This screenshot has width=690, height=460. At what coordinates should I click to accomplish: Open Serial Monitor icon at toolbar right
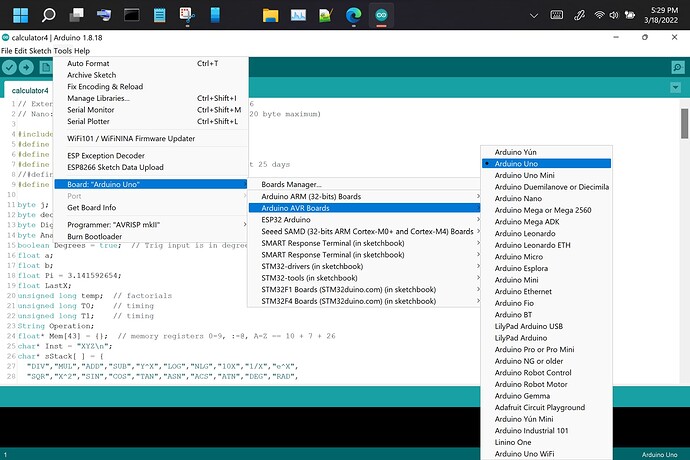(677, 67)
